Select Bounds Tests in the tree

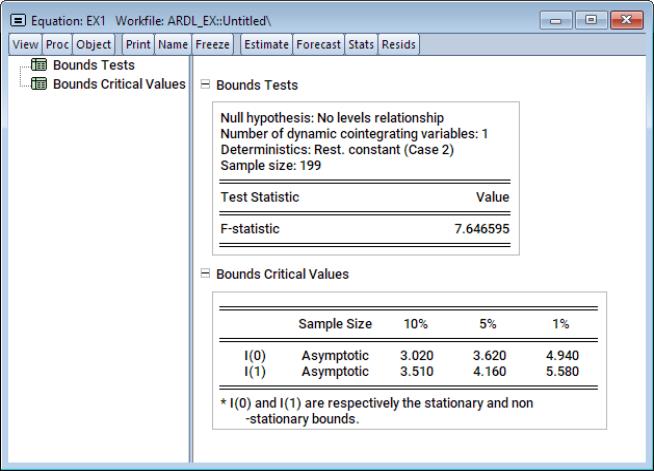(93, 66)
